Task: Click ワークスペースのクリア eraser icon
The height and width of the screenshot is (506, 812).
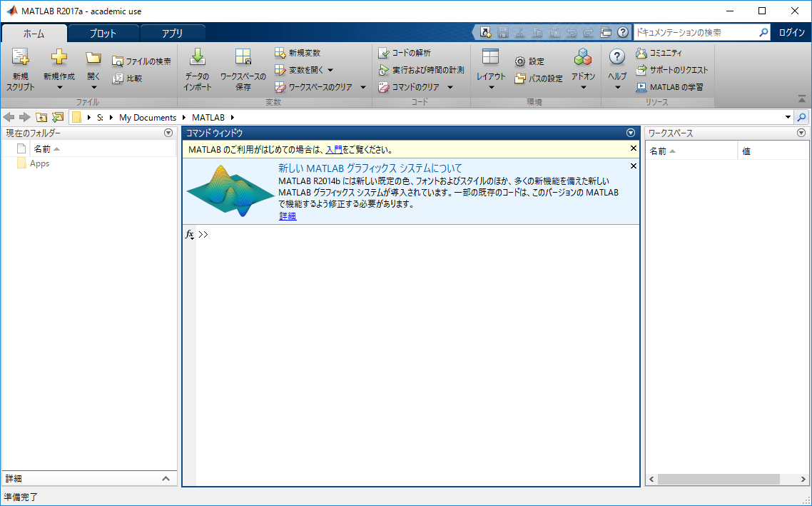Action: [280, 87]
